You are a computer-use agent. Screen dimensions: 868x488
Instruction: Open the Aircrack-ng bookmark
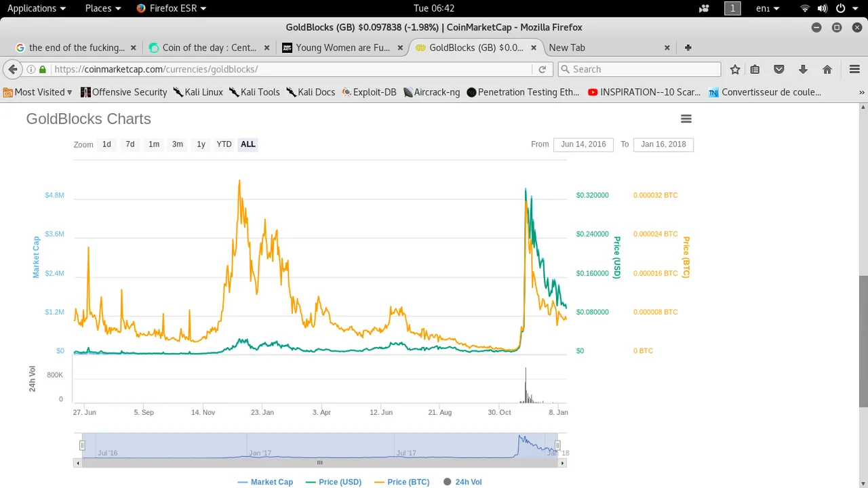tap(432, 92)
